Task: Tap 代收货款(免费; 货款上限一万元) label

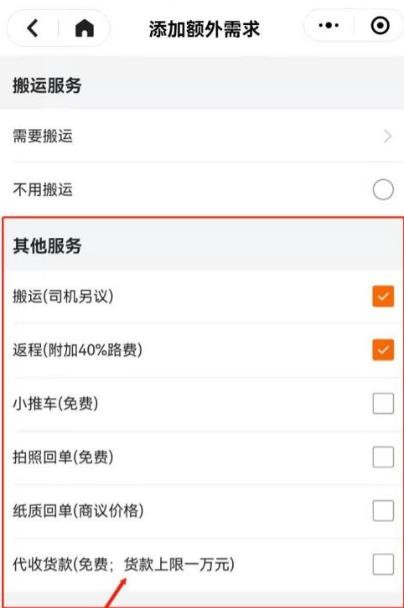Action: coord(124,564)
